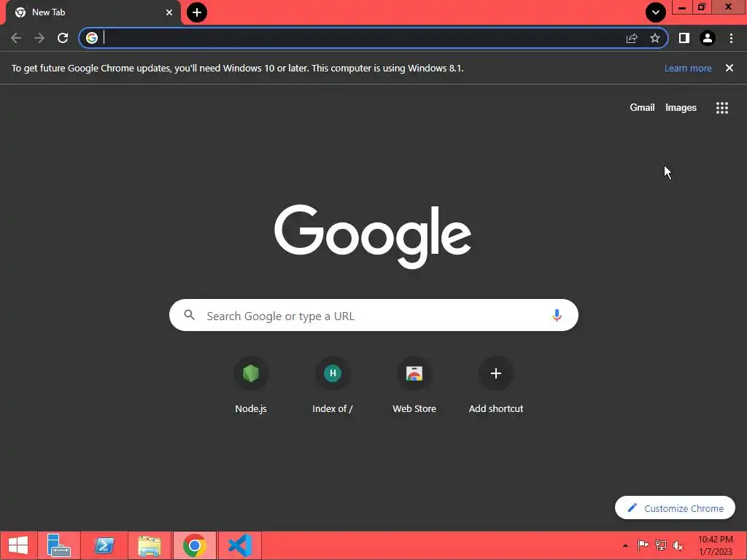Open Action Center flag icon
Image resolution: width=747 pixels, height=560 pixels.
[643, 545]
